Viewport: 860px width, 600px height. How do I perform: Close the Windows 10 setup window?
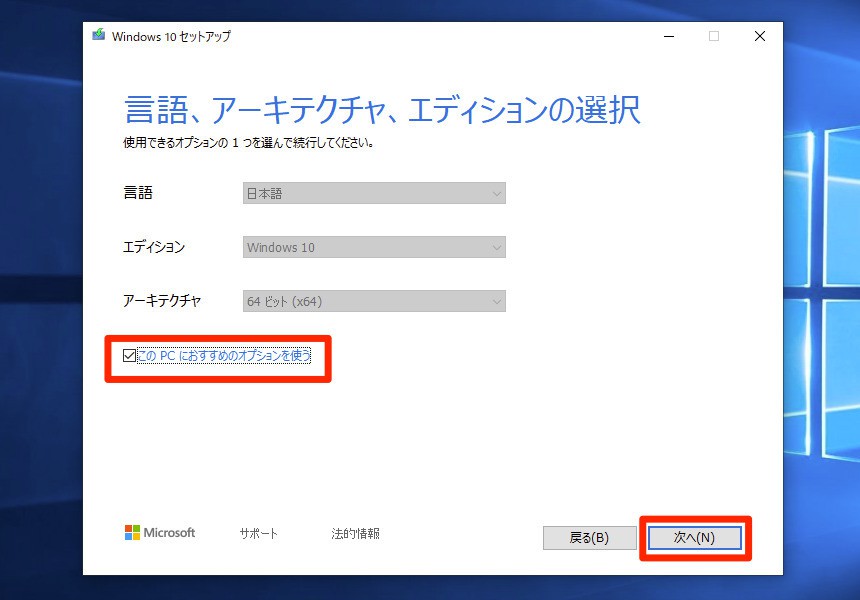(760, 36)
